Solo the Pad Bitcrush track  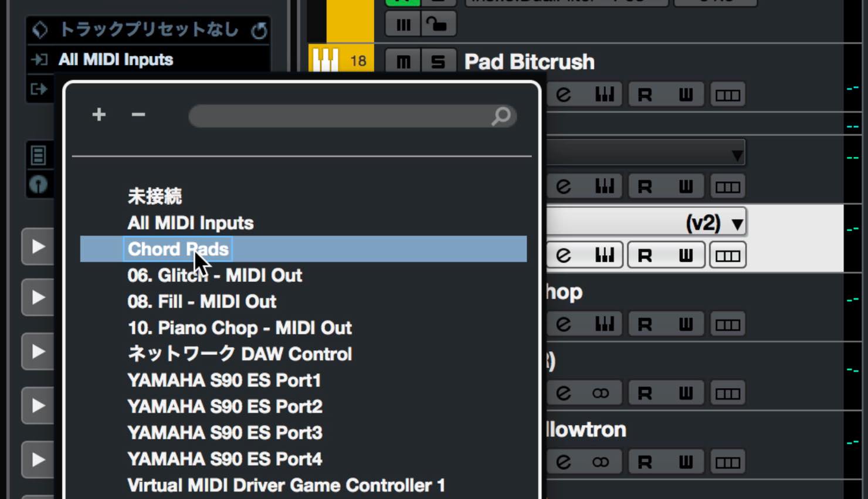(438, 62)
